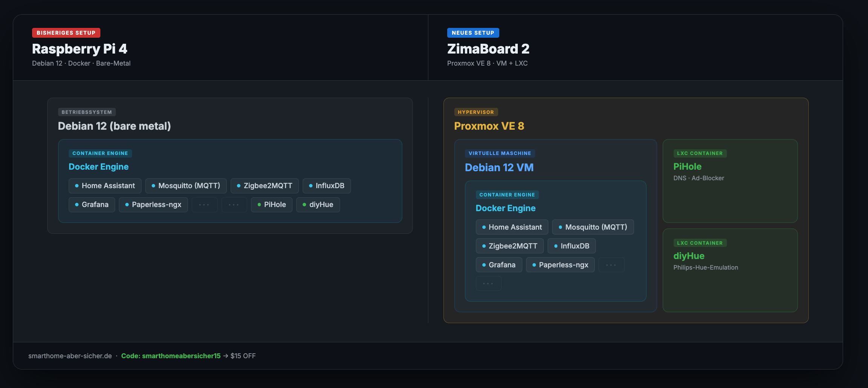Viewport: 868px width, 388px height.
Task: Click the "$15 OFF" footer text
Action: pos(243,356)
